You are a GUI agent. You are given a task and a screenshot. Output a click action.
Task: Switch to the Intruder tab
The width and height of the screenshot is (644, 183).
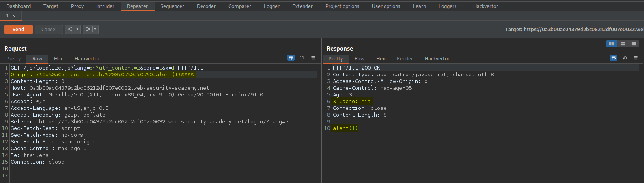coord(105,6)
